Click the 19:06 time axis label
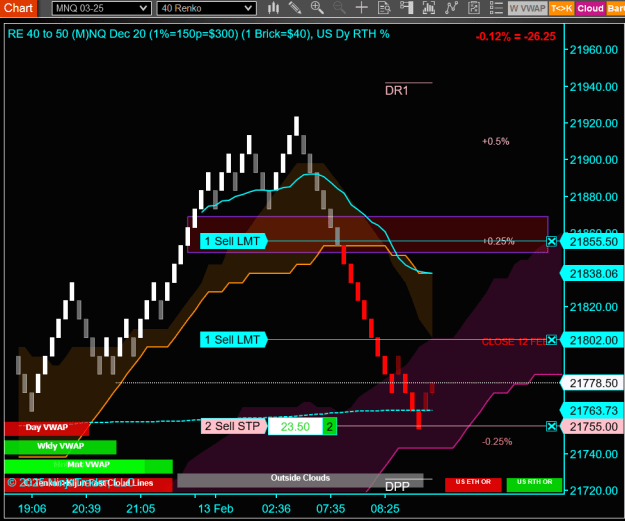This screenshot has width=625, height=521. pos(32,509)
